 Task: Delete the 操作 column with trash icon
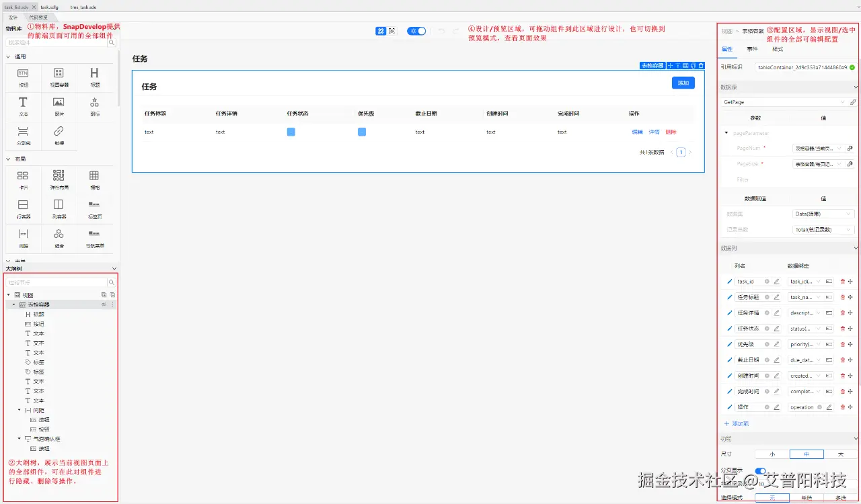point(842,407)
